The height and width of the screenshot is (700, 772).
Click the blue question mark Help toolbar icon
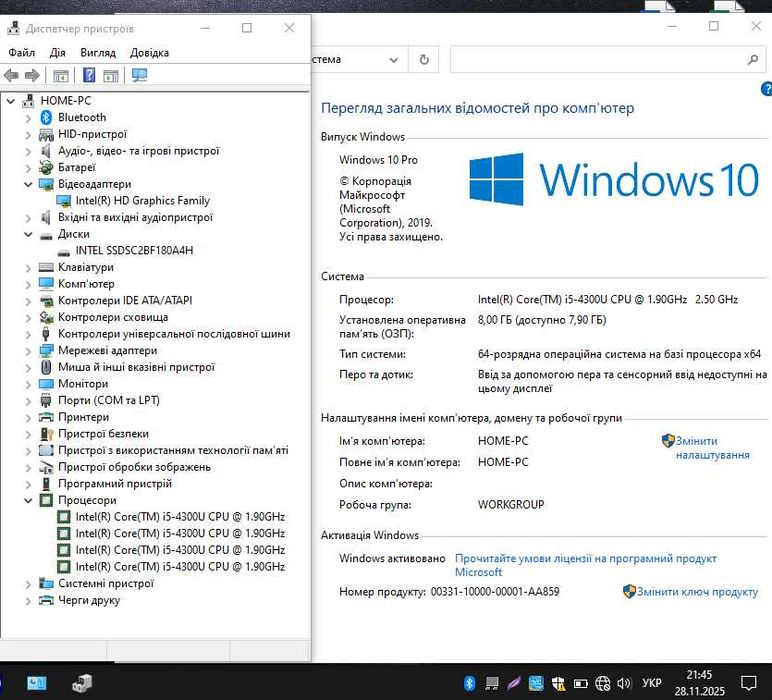click(89, 75)
